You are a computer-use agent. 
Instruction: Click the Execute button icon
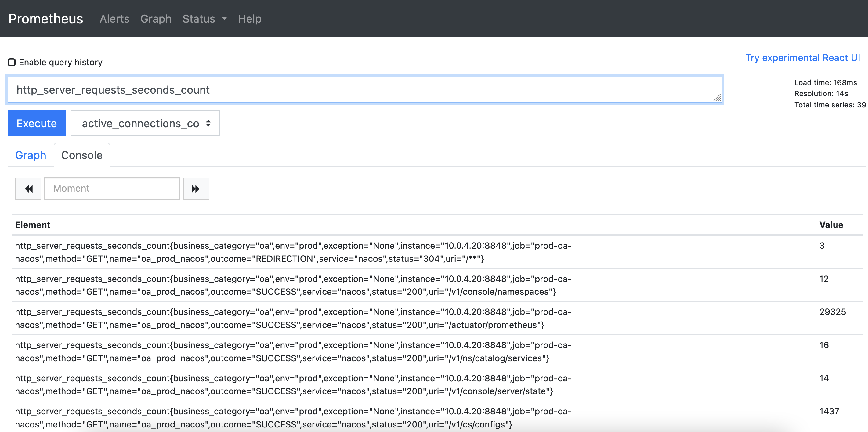tap(37, 123)
